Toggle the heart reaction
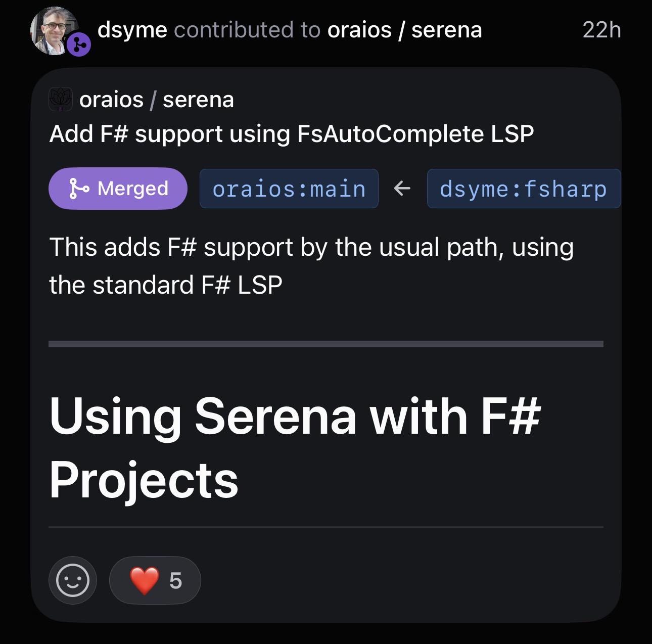Screen dimensions: 652x644 click(145, 580)
